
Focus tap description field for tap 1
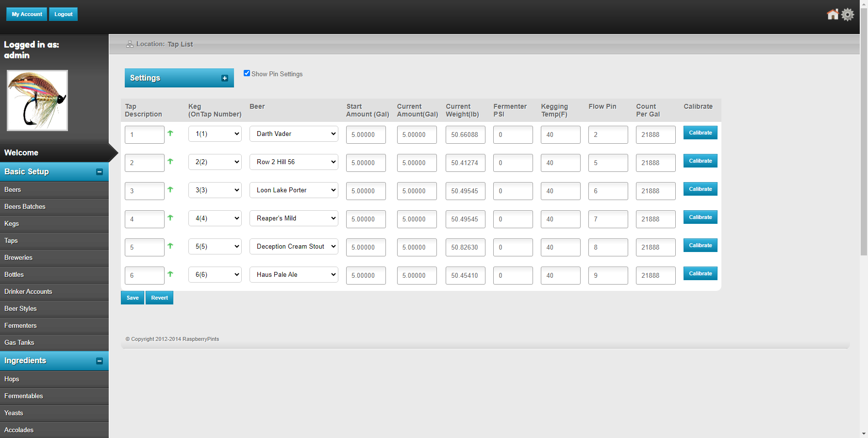click(145, 135)
